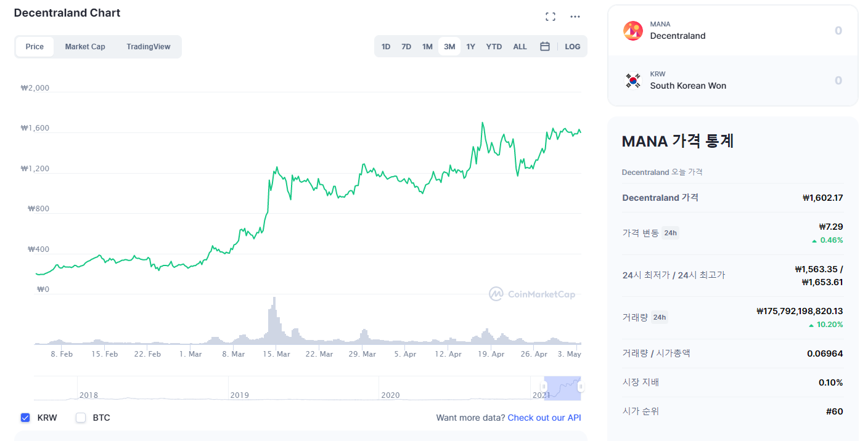The image size is (868, 441).
Task: Click the ₩1,653.61 24h high value
Action: click(822, 282)
